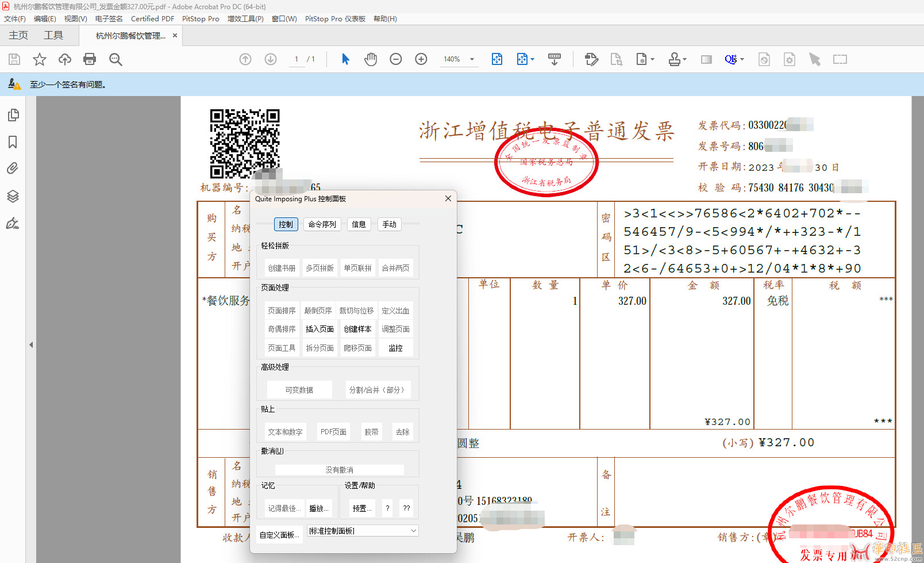Bookmark the file with the star icon
Image resolution: width=924 pixels, height=563 pixels.
40,59
